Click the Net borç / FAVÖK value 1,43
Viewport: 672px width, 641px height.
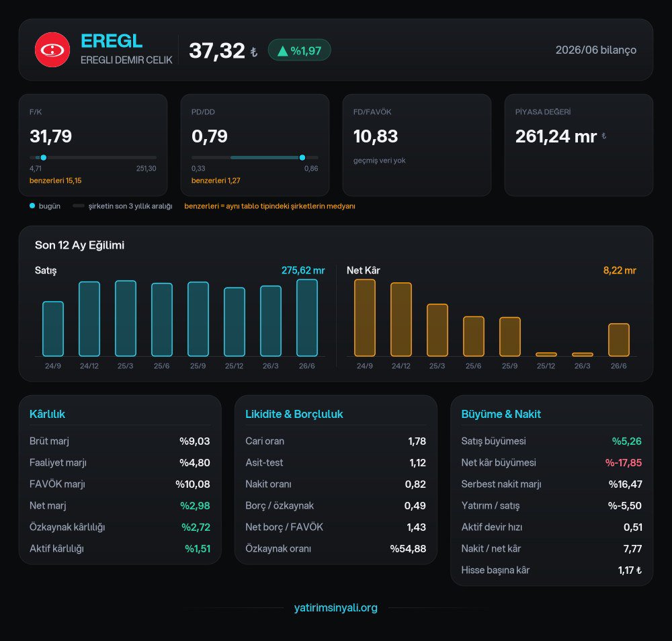(416, 527)
